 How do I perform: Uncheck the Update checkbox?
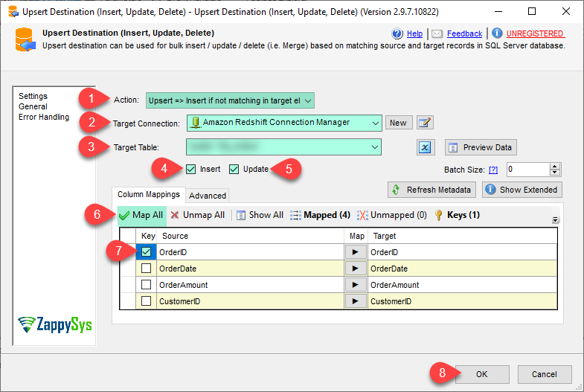pyautogui.click(x=234, y=170)
